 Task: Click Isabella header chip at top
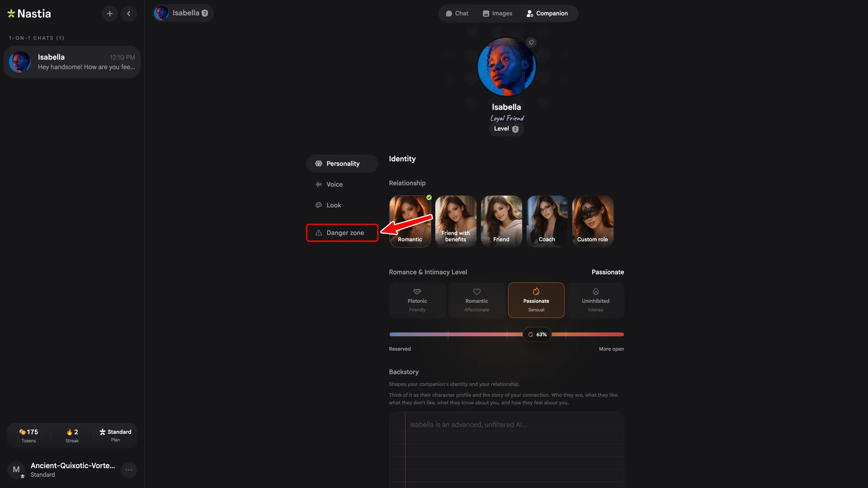tap(183, 13)
